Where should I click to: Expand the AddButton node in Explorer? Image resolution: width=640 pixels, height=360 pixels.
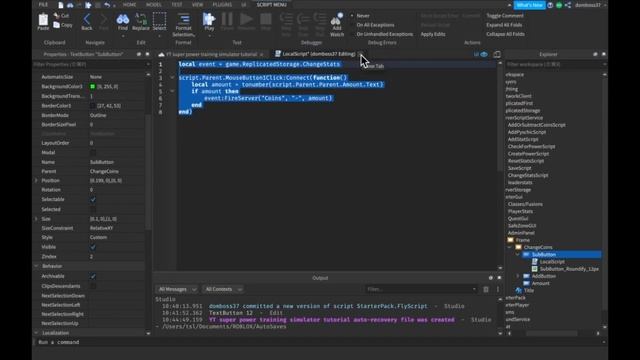pos(518,276)
